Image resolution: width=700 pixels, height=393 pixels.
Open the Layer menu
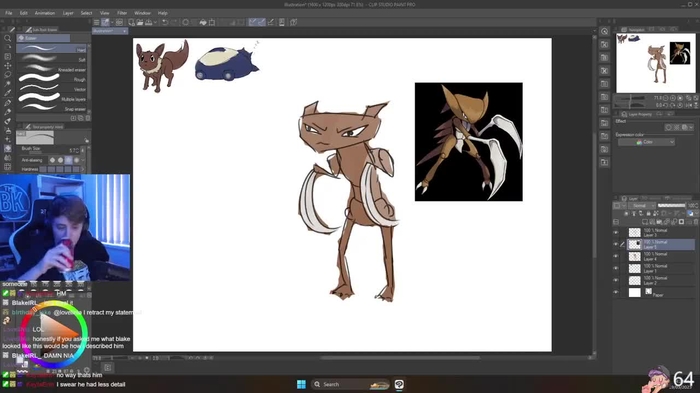(68, 13)
